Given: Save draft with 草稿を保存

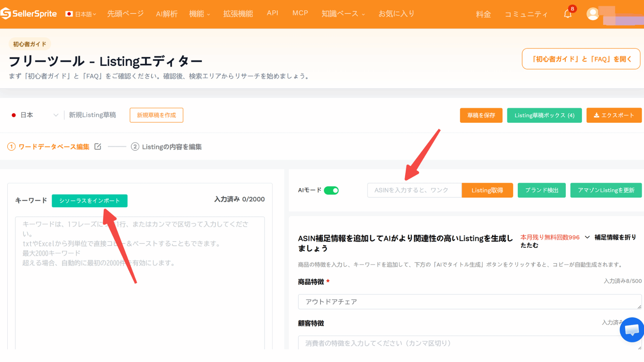Looking at the screenshot, I should (x=481, y=115).
